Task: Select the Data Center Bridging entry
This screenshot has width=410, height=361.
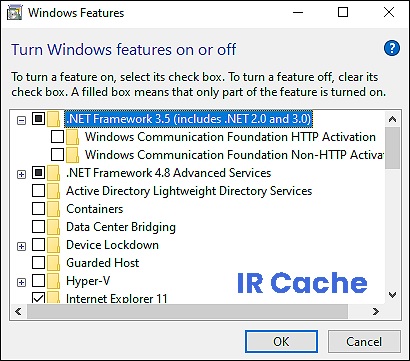Action: pyautogui.click(x=121, y=227)
